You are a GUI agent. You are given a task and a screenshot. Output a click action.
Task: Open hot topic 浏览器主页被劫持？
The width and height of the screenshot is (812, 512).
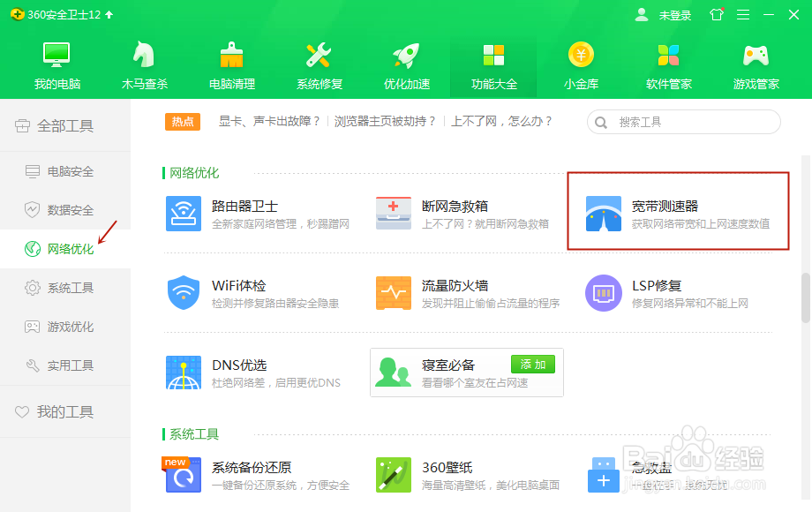(386, 122)
